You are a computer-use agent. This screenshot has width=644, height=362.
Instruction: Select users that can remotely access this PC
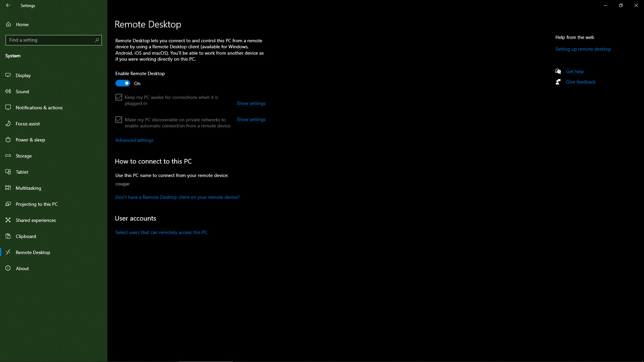pyautogui.click(x=161, y=232)
